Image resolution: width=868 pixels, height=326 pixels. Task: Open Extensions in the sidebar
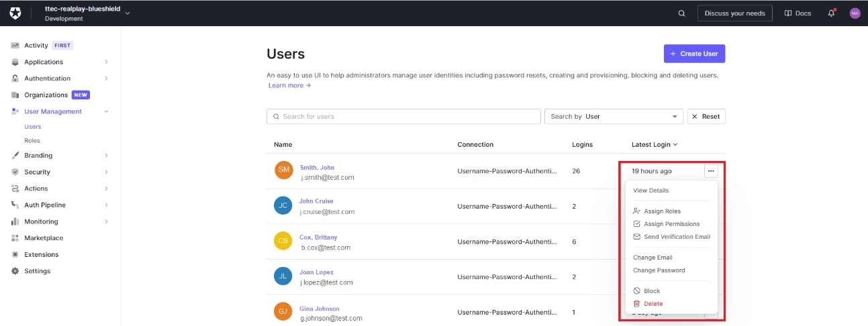coord(42,255)
